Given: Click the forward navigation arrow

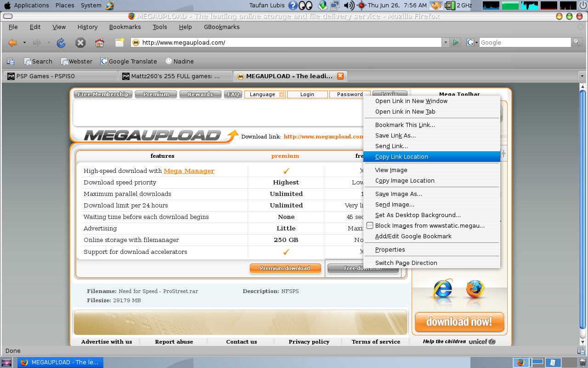Looking at the screenshot, I should tap(37, 43).
